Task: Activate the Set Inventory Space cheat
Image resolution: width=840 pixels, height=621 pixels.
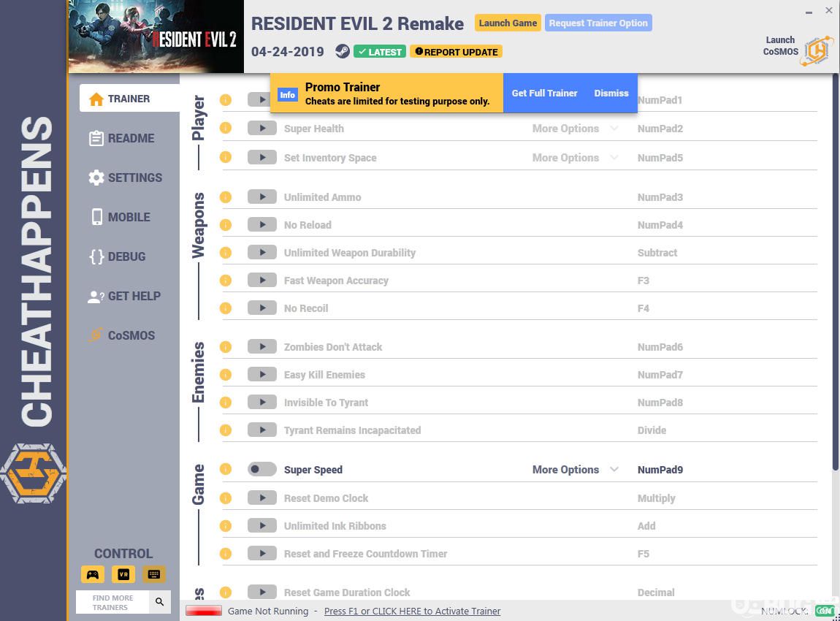Action: (262, 157)
